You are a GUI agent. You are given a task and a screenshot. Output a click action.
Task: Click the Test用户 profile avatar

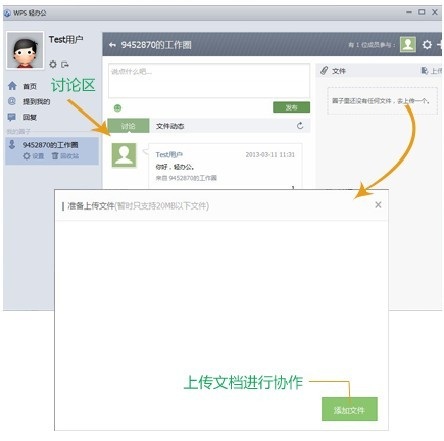25,51
